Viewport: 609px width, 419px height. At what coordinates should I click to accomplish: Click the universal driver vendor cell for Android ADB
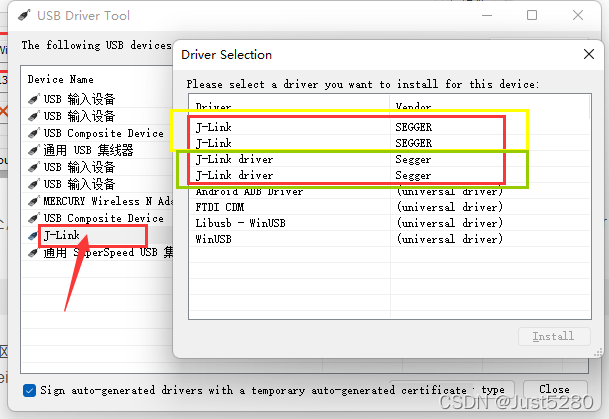pos(450,192)
